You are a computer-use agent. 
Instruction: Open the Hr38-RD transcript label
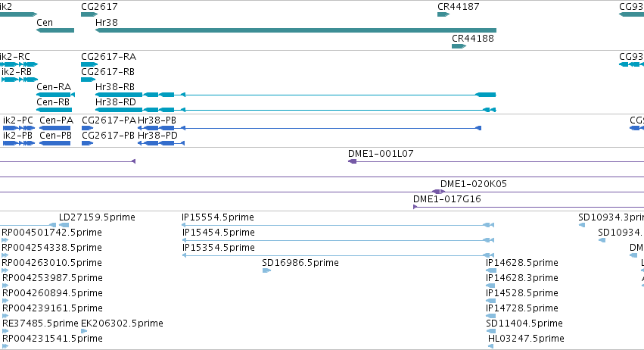click(116, 102)
